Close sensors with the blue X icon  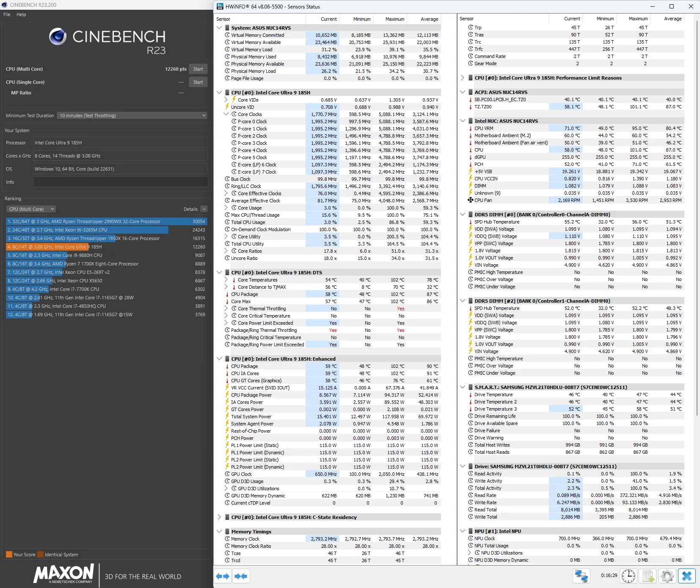point(687,576)
